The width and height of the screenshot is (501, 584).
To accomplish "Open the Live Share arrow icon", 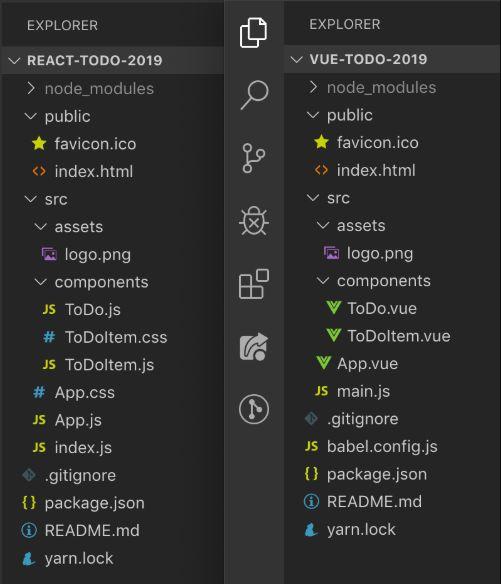I will point(254,347).
